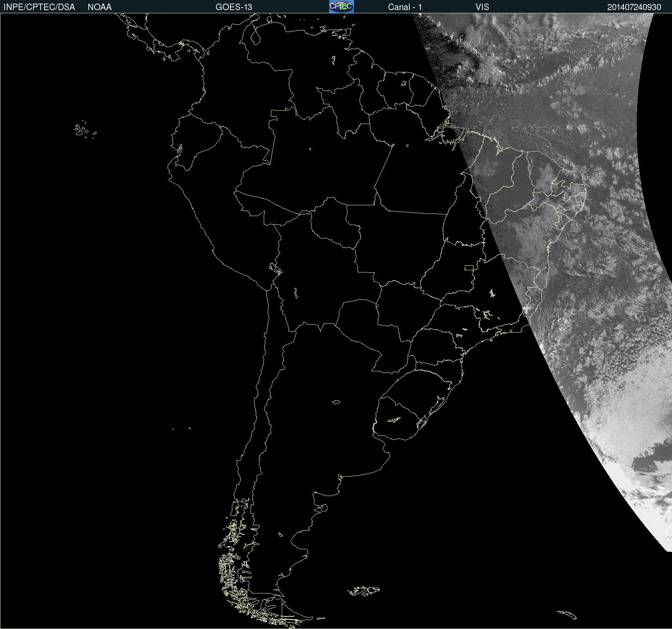Click the CPTEC logo in header
The width and height of the screenshot is (672, 629).
(341, 6)
